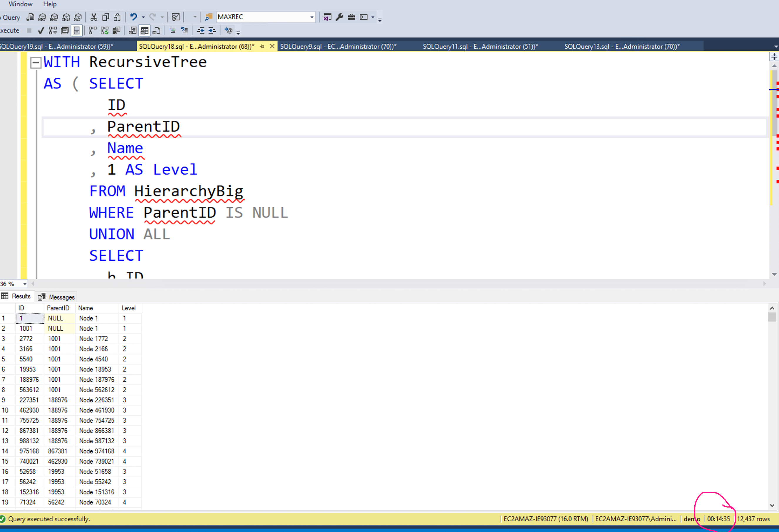Open the Help menu
Viewport: 779px width, 532px height.
pyautogui.click(x=50, y=4)
